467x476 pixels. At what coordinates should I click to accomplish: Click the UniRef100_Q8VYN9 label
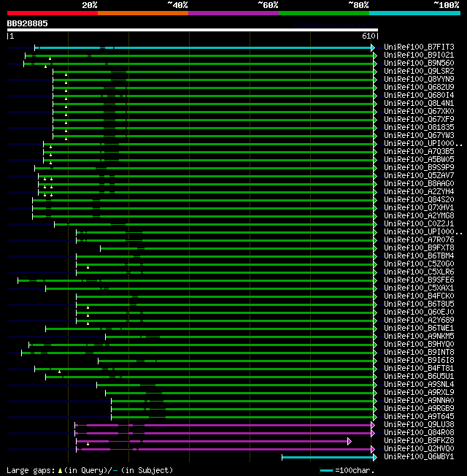click(x=419, y=80)
